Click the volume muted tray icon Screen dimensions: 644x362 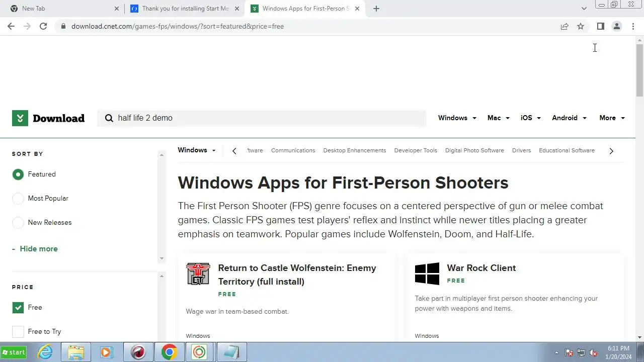coord(594,352)
